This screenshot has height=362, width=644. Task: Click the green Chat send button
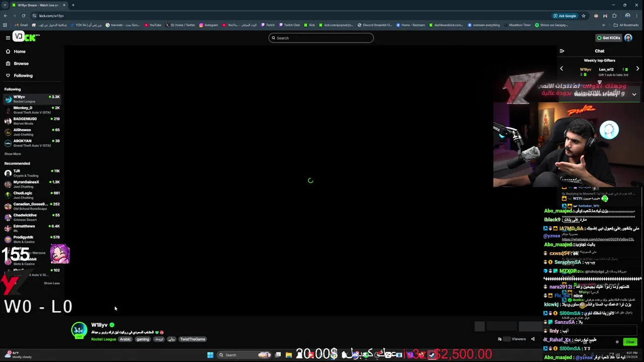pos(630,342)
